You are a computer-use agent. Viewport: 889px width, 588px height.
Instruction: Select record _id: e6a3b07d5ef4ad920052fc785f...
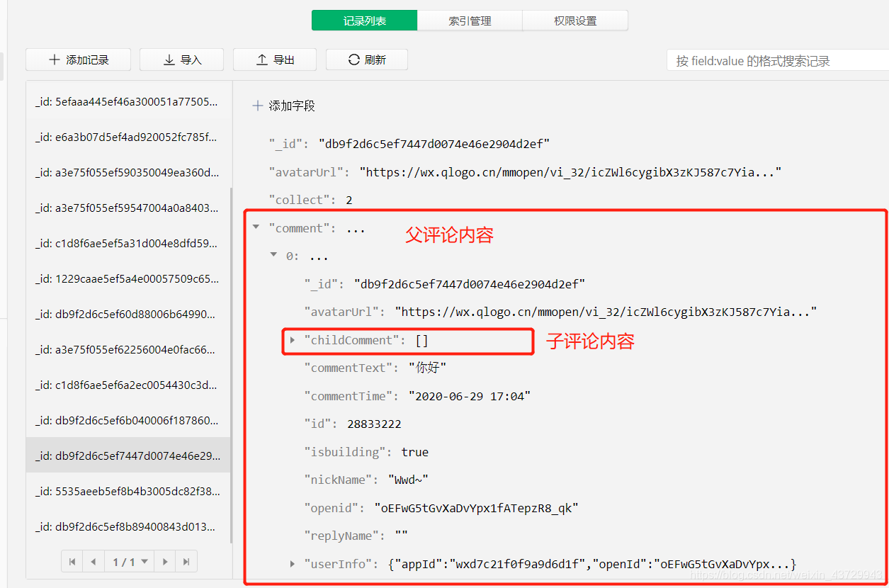(x=127, y=137)
